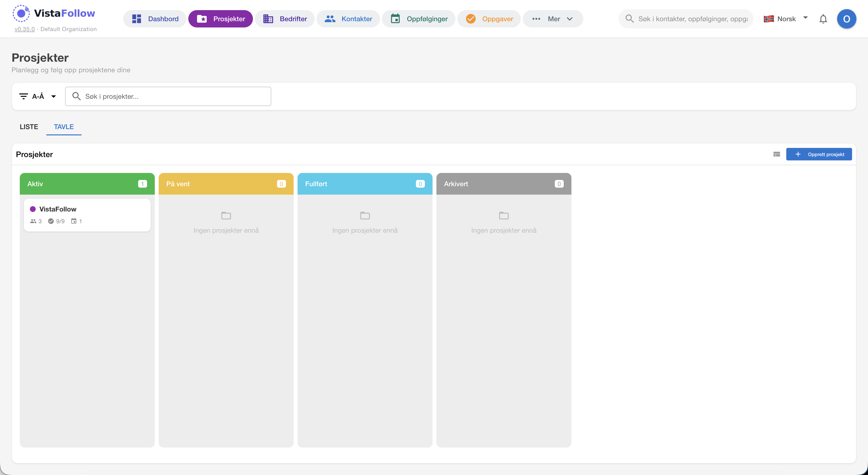Switch to the LISTE tab
This screenshot has width=868, height=475.
(x=29, y=127)
